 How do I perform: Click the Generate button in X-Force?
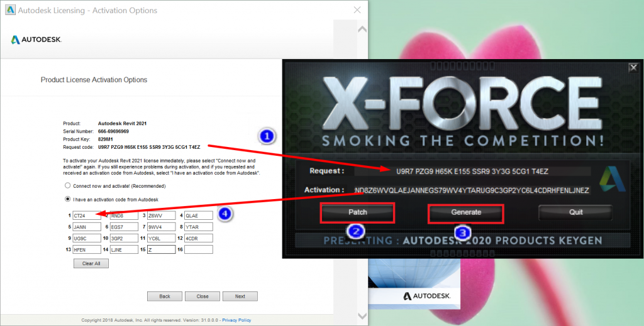(466, 212)
